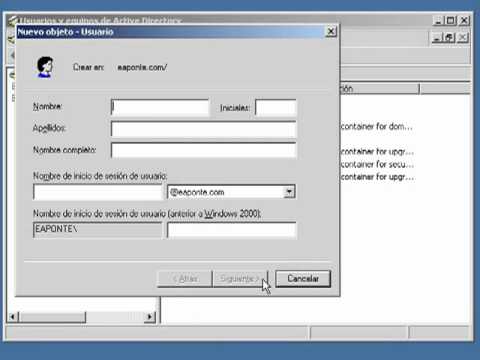480x360 pixels.
Task: Click the user logon name field
Action: (97, 192)
